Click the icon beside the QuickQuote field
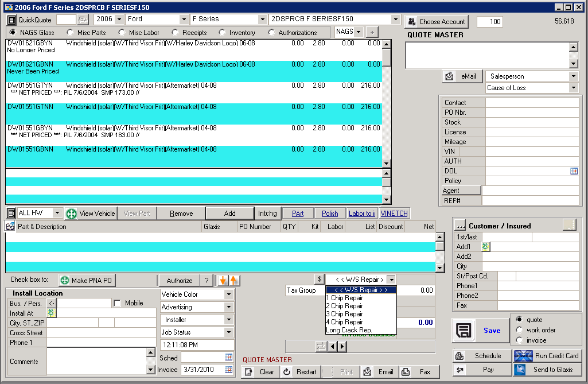The height and width of the screenshot is (384, 588). click(83, 20)
